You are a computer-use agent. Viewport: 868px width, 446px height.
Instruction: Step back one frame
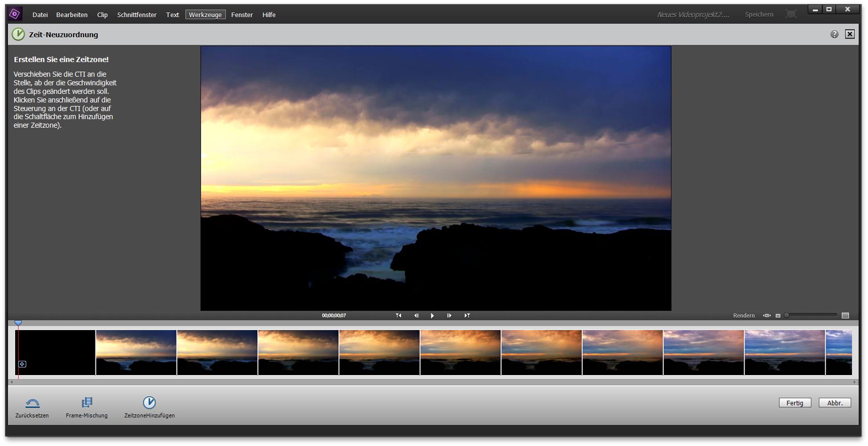(416, 316)
